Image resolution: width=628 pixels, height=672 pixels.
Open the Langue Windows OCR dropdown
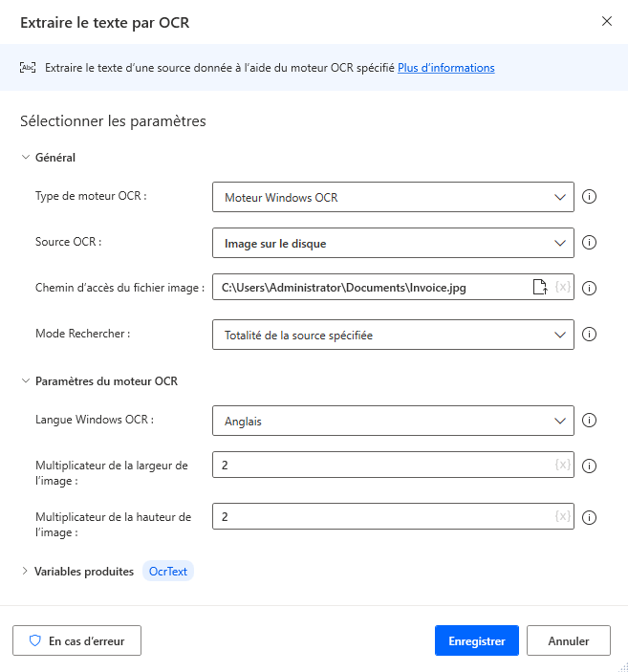[x=393, y=421]
